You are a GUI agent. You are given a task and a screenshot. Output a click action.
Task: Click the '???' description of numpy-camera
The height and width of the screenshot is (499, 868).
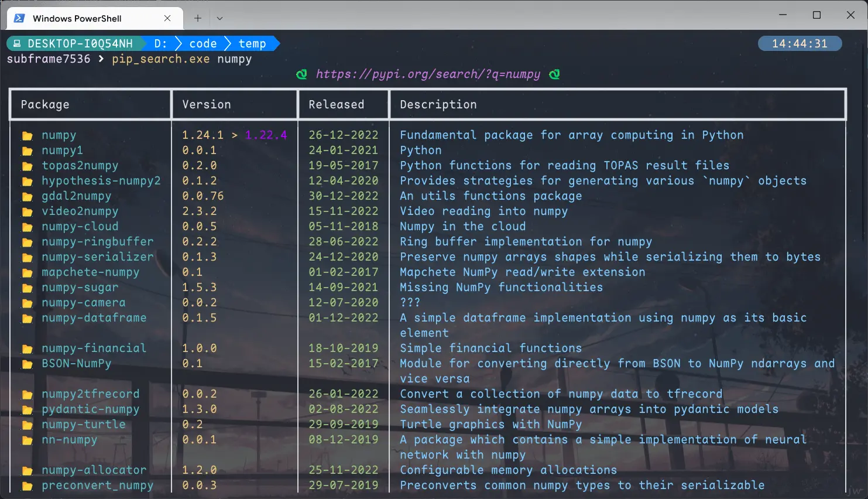(x=410, y=303)
